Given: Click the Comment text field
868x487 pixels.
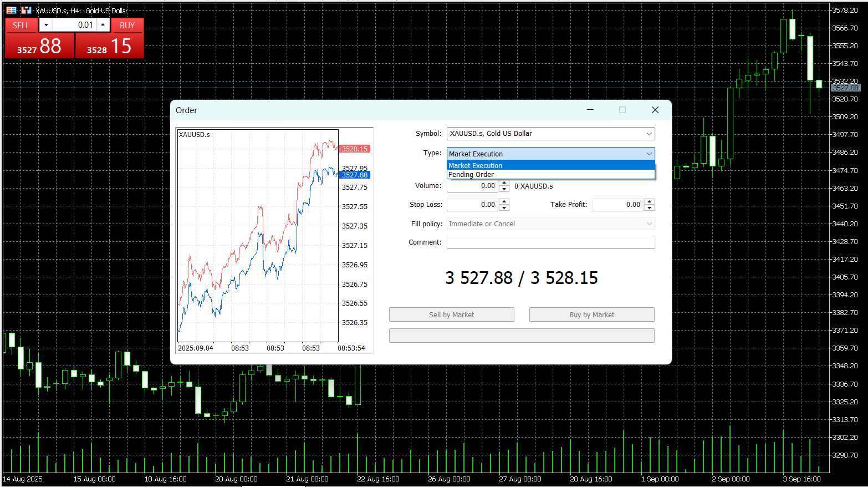Looking at the screenshot, I should pos(550,242).
